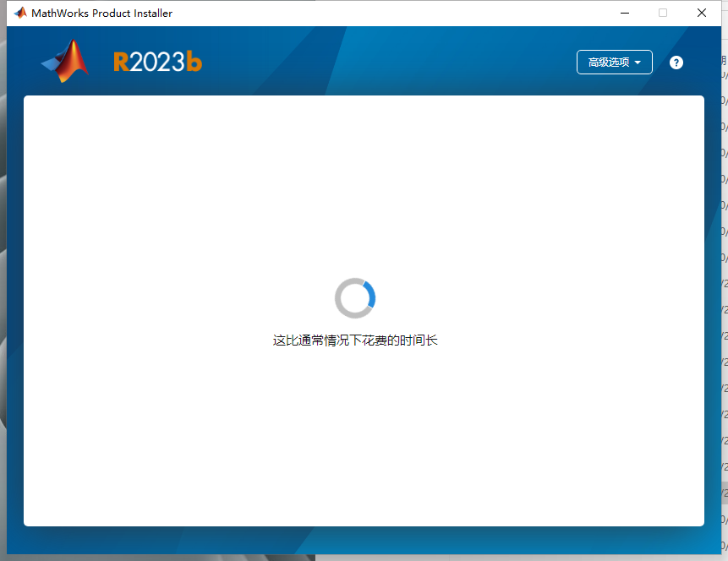The width and height of the screenshot is (728, 561).
Task: Click the circular loading spinner
Action: tap(355, 298)
